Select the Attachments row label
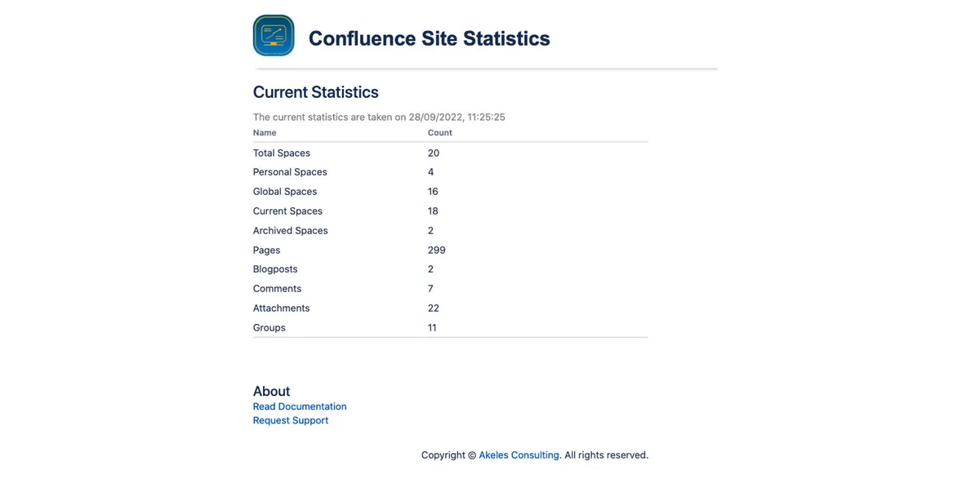This screenshot has height=479, width=980. point(282,308)
